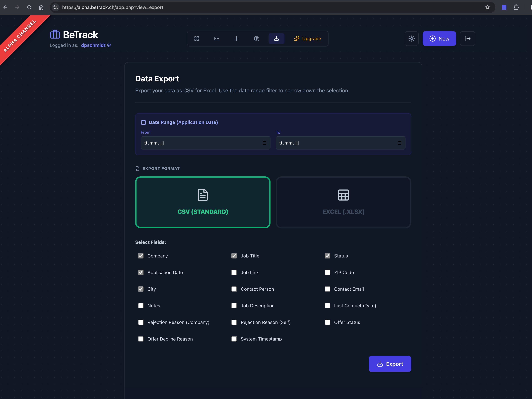Select CSV (Standard) export format card
Screen dimensions: 532x399
click(x=203, y=202)
